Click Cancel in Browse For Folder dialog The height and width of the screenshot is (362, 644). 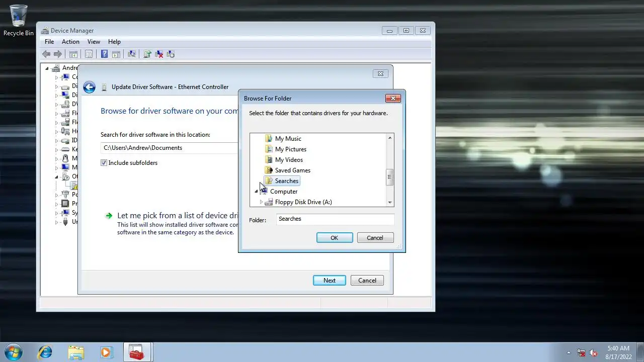tap(375, 238)
